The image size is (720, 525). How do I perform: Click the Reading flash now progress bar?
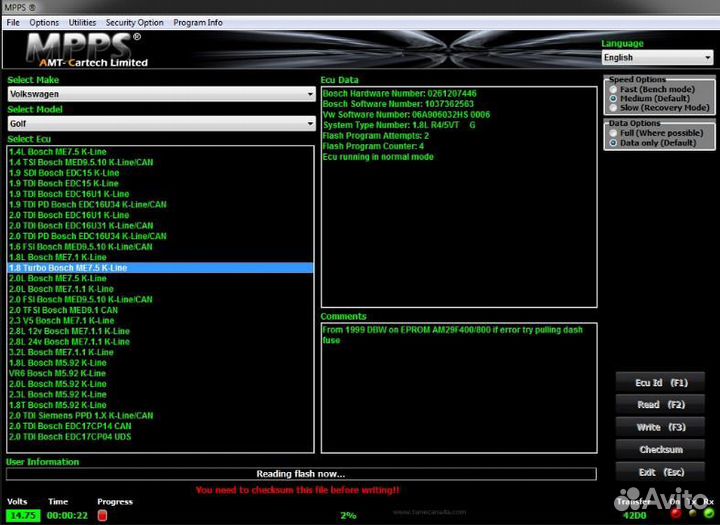pyautogui.click(x=301, y=474)
